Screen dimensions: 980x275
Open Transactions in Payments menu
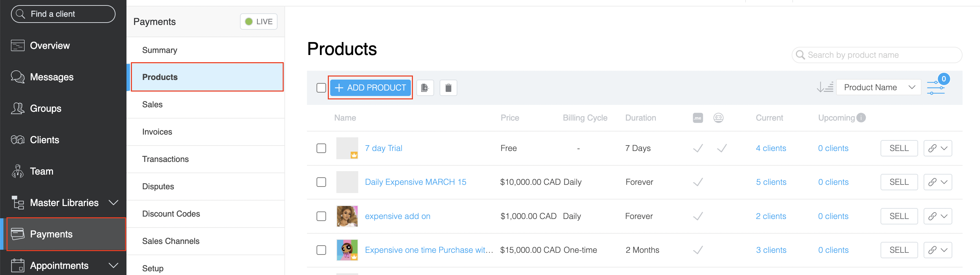pyautogui.click(x=205, y=160)
